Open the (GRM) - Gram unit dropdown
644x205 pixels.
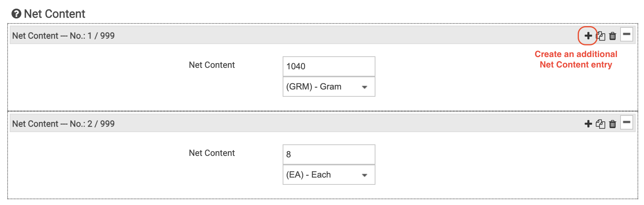tap(328, 87)
